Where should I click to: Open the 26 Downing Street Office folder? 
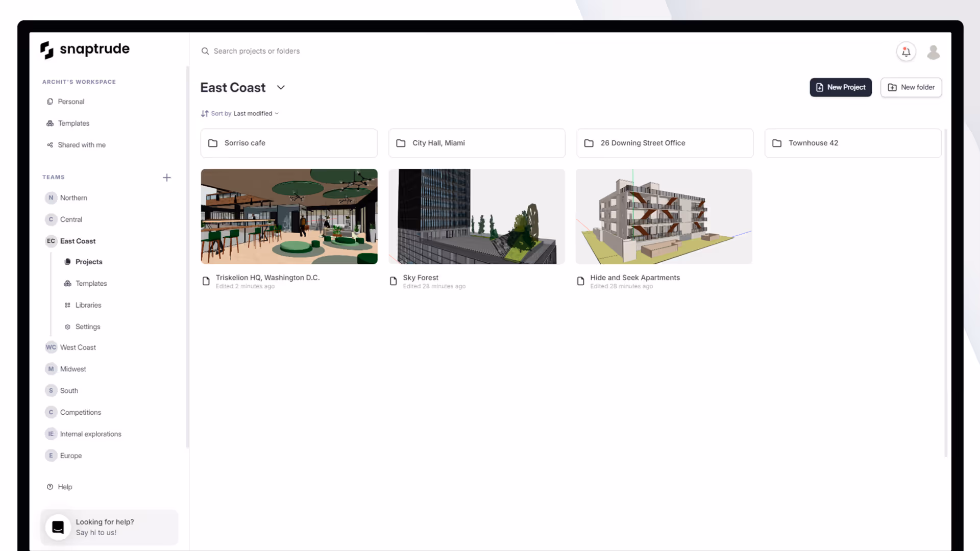(665, 143)
